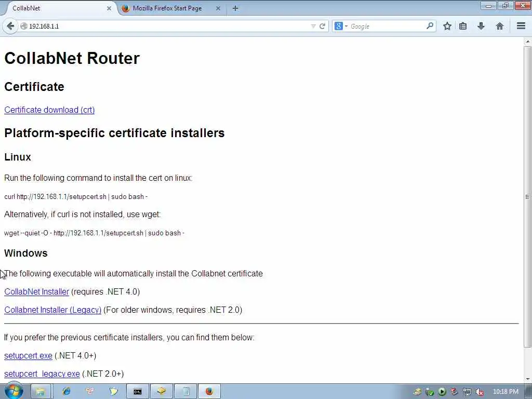Click the search magnifier icon
This screenshot has height=399, width=532.
(430, 26)
